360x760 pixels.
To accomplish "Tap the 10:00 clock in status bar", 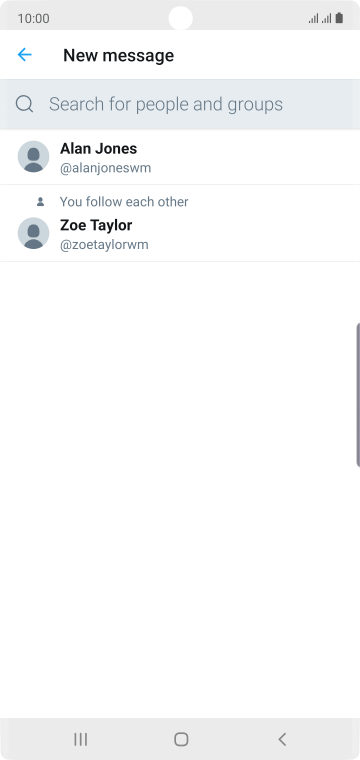I will coord(33,18).
